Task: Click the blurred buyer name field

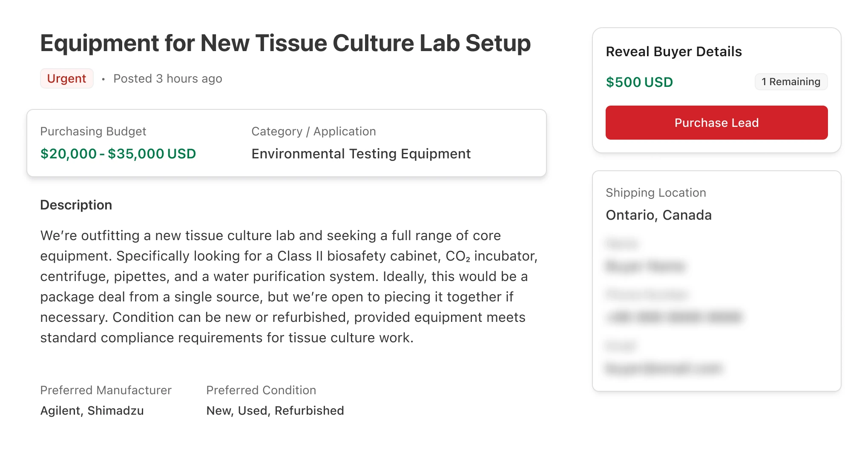Action: [x=646, y=267]
